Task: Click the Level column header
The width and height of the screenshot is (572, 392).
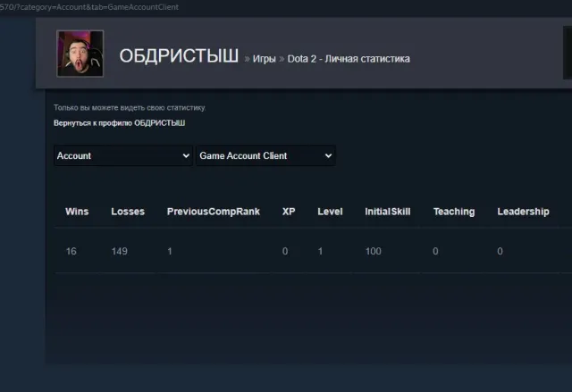Action: click(x=330, y=212)
